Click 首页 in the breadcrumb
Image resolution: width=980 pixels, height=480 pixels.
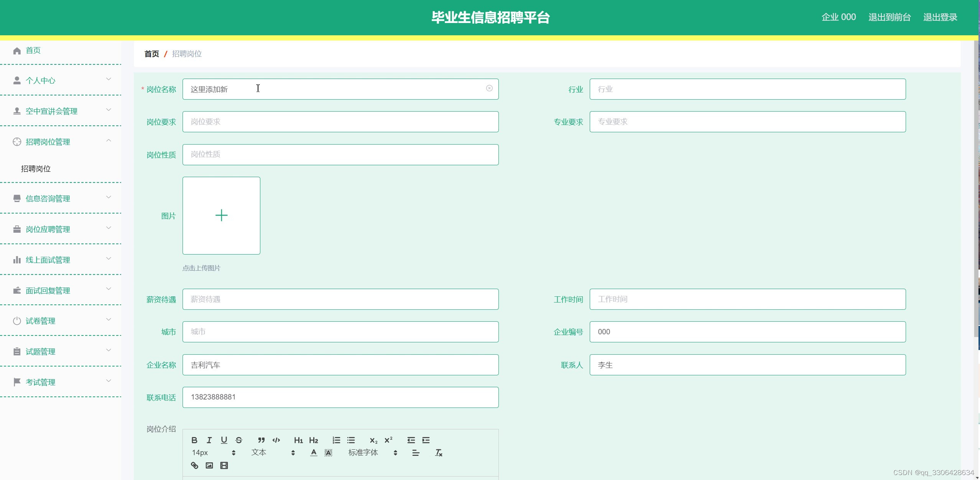coord(151,54)
